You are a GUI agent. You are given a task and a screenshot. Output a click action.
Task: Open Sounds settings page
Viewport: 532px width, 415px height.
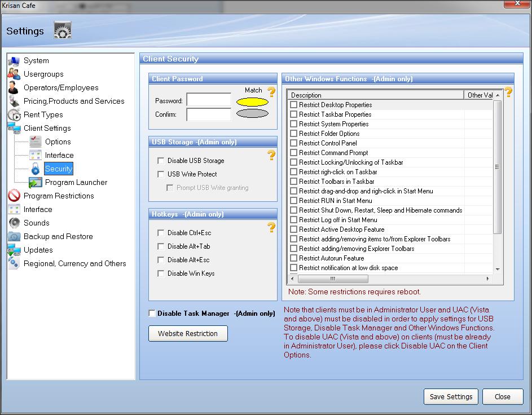(x=36, y=223)
